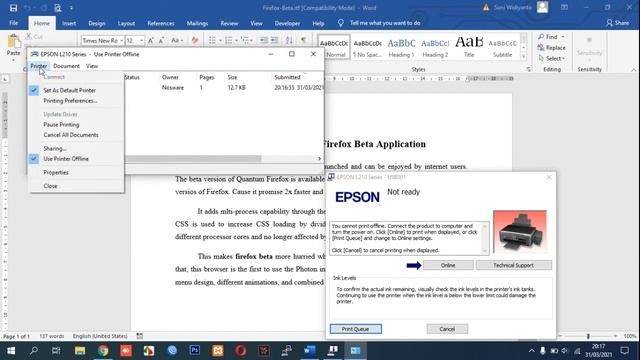Click the Sort icon in Paragraph group
This screenshot has height=360, width=640.
click(x=289, y=40)
